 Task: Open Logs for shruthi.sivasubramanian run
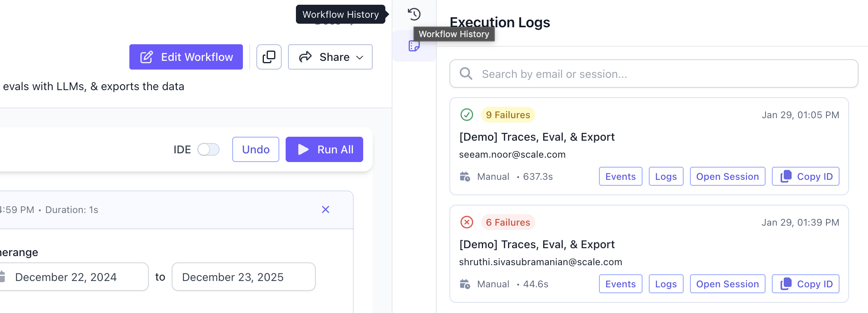pos(666,284)
